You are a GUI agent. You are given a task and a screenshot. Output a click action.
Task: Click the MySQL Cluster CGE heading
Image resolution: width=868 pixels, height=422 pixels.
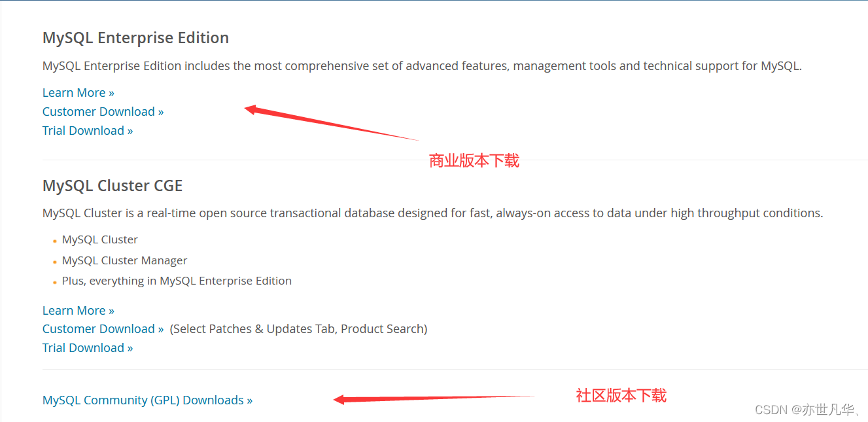113,186
